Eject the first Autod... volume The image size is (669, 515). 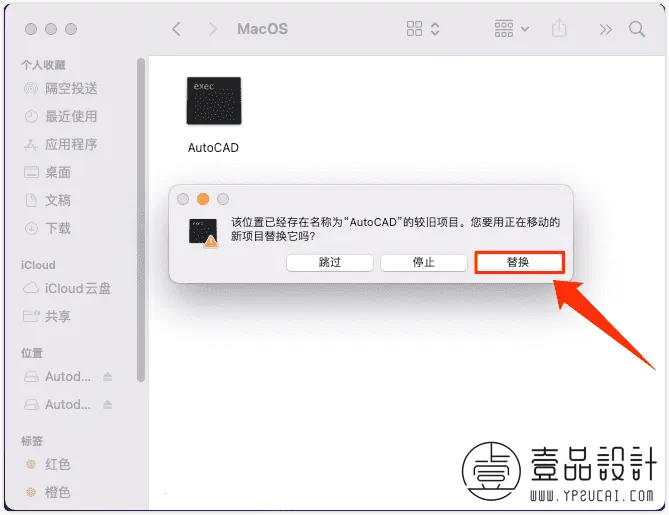point(108,376)
